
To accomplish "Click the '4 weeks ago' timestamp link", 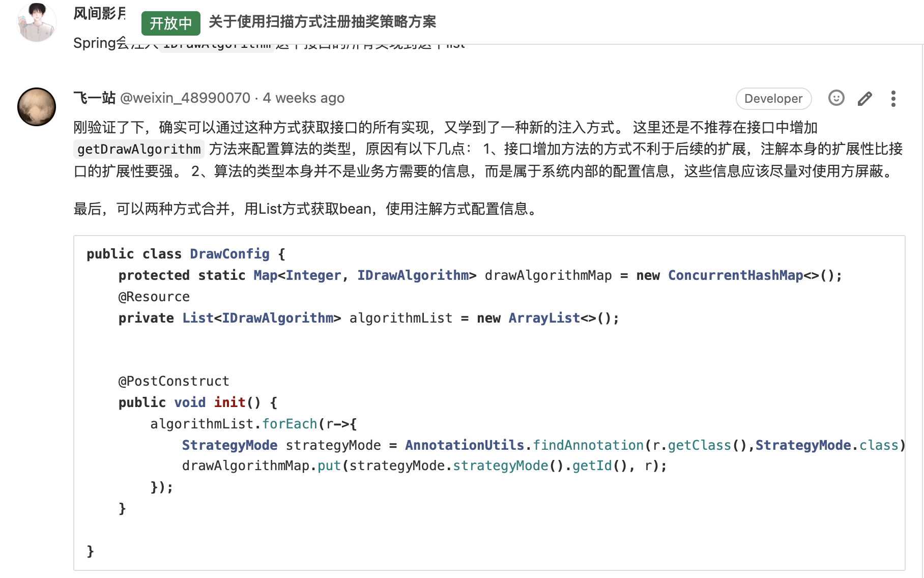I will click(304, 98).
